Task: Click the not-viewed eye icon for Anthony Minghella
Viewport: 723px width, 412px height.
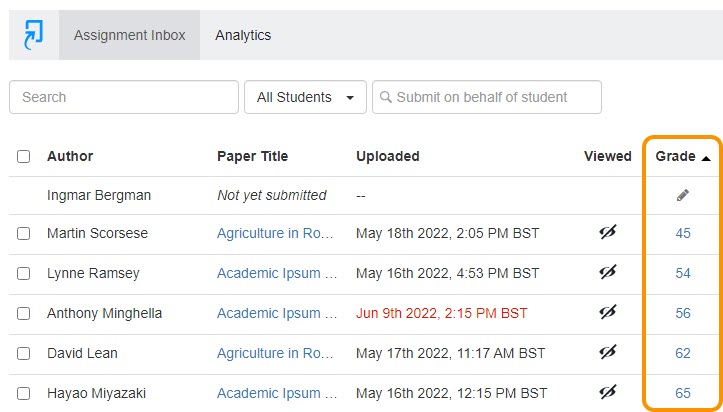Action: point(607,313)
